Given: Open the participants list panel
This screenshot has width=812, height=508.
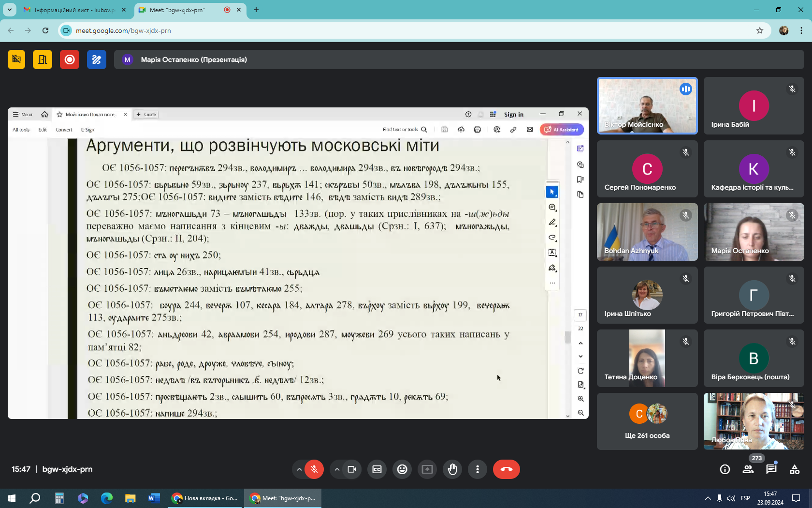Looking at the screenshot, I should (x=748, y=469).
